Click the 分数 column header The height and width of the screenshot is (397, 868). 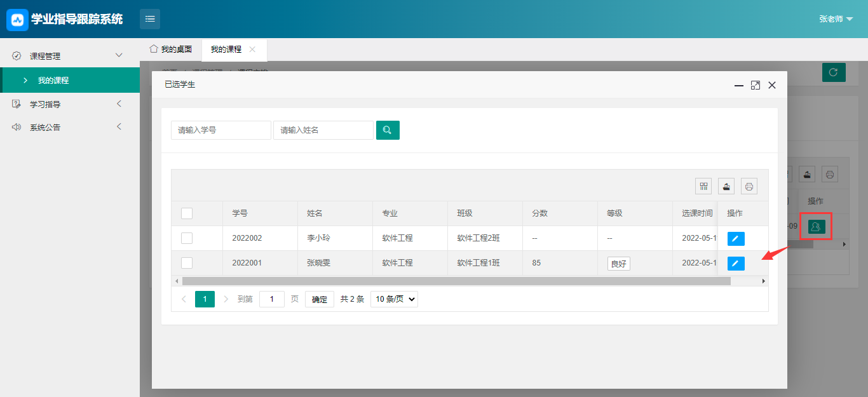560,213
